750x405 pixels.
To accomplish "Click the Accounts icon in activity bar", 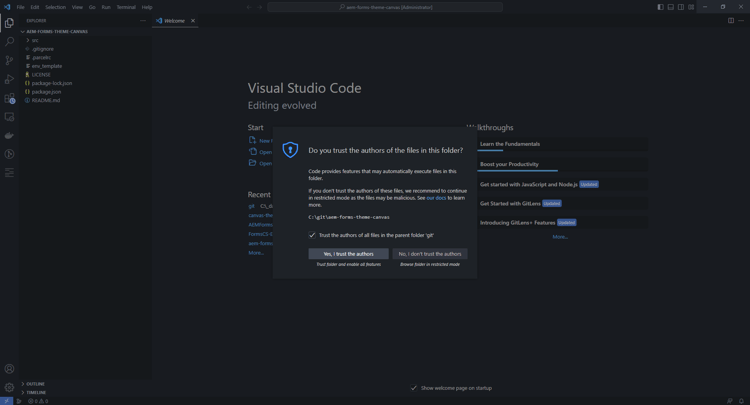I will [x=9, y=369].
